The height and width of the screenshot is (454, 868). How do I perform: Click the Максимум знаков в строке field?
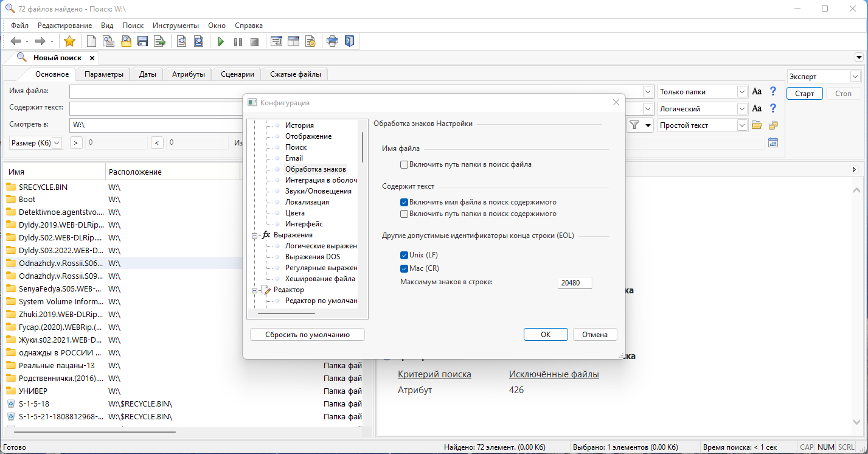point(575,283)
